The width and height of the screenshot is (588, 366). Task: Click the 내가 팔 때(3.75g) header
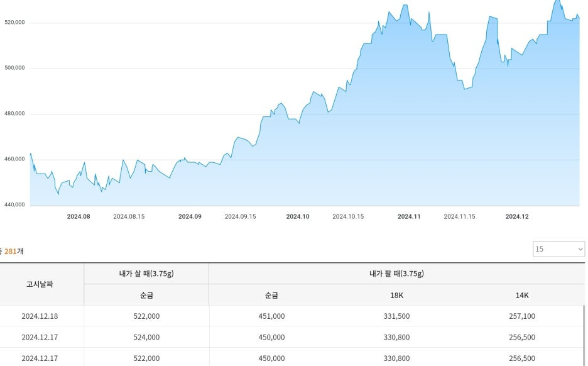(x=397, y=274)
